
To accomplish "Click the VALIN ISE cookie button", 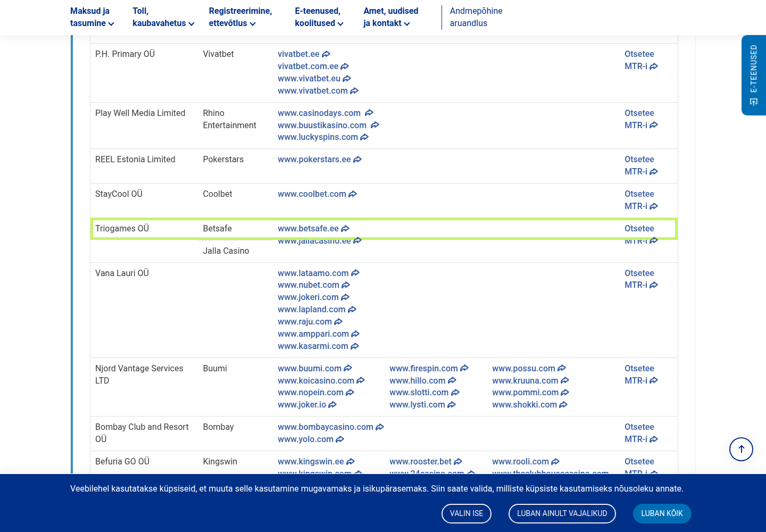I will pyautogui.click(x=467, y=513).
